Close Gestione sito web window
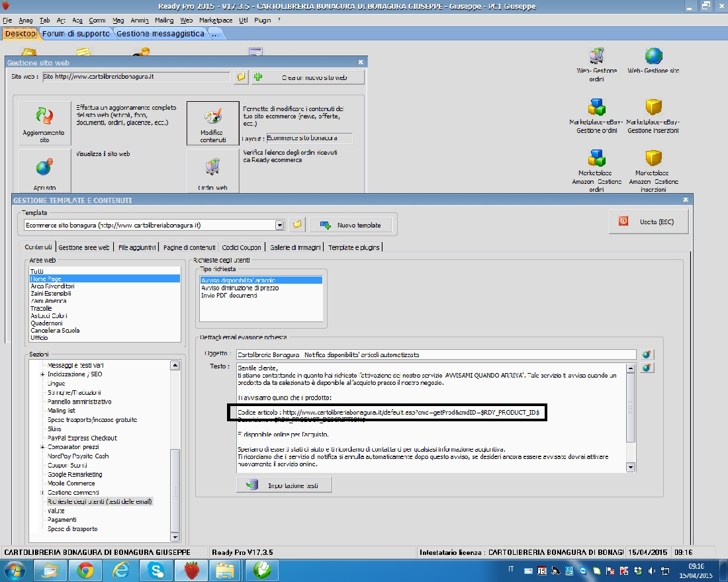This screenshot has width=728, height=582. click(x=360, y=62)
